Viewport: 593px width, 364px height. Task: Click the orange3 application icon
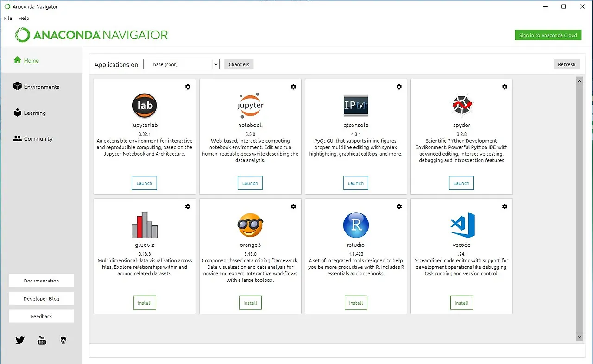250,226
